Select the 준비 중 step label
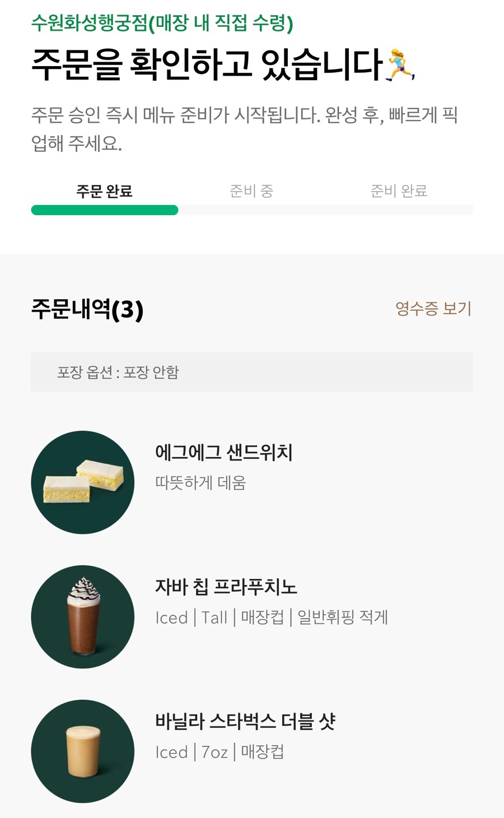The width and height of the screenshot is (504, 818). pos(251,192)
